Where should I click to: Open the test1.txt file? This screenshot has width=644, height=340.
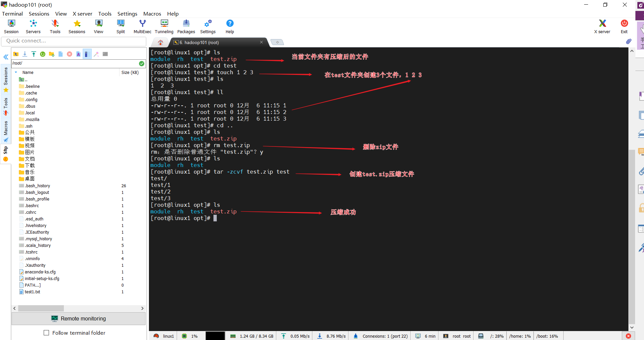(x=32, y=292)
